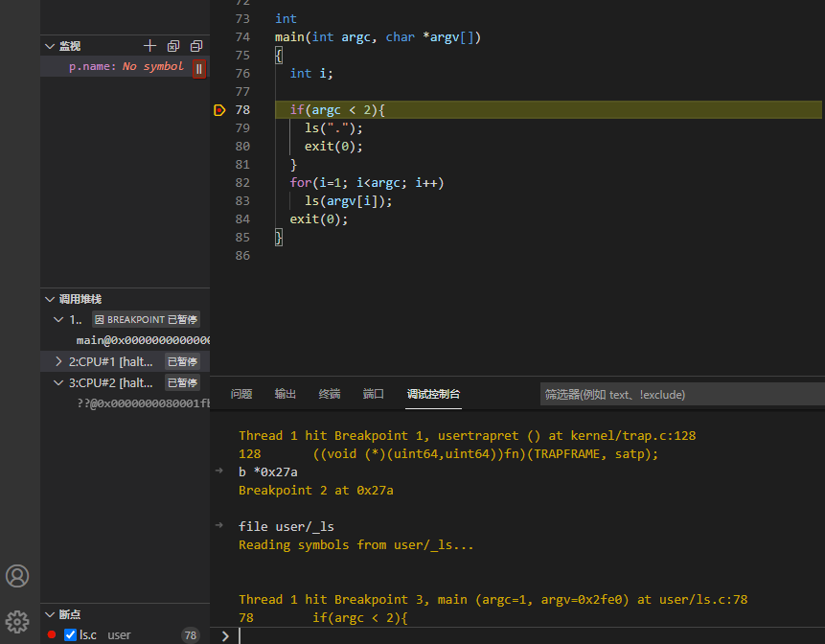This screenshot has height=644, width=825.
Task: Open the Accounts profile icon
Action: (17, 576)
